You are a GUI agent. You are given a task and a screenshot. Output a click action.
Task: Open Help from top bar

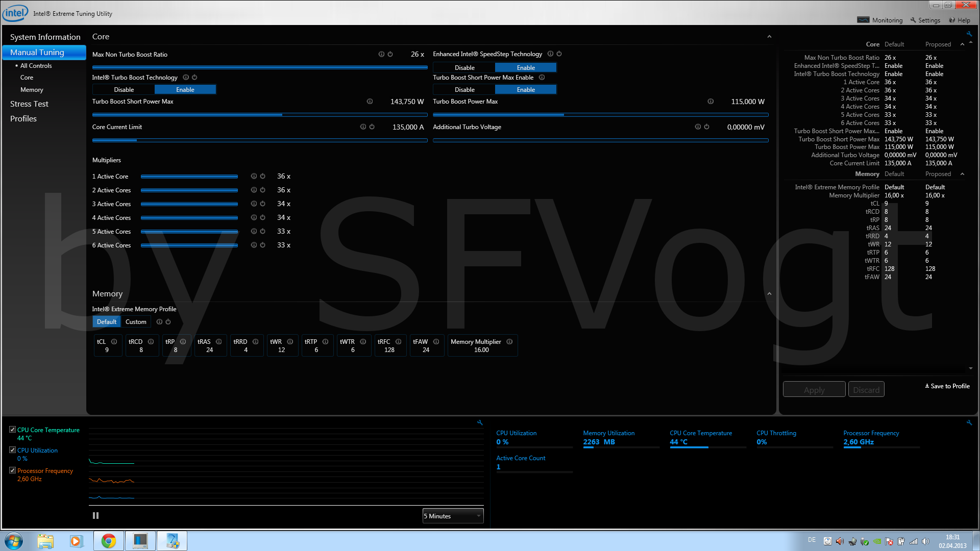click(x=960, y=20)
